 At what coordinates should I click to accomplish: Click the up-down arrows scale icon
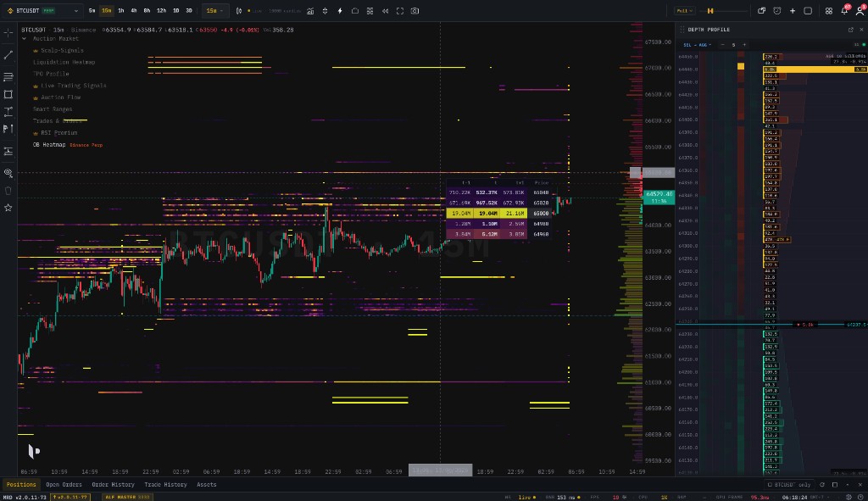325,11
